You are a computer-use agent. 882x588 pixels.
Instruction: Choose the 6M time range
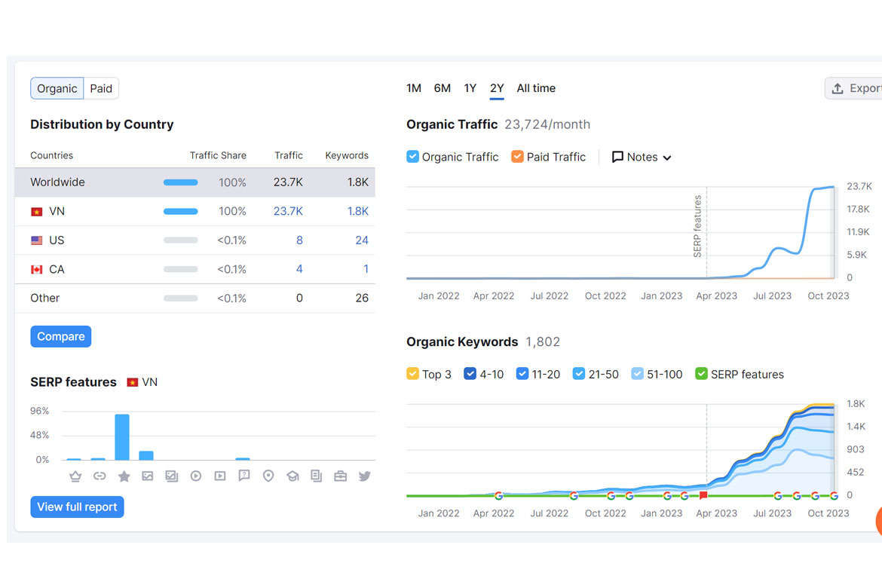443,88
